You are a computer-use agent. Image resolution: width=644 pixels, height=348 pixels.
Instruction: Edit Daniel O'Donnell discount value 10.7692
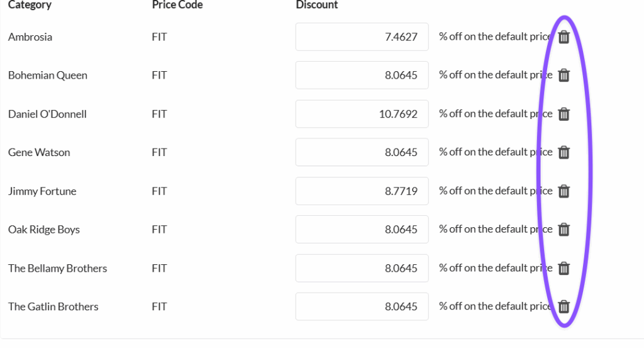click(x=362, y=114)
